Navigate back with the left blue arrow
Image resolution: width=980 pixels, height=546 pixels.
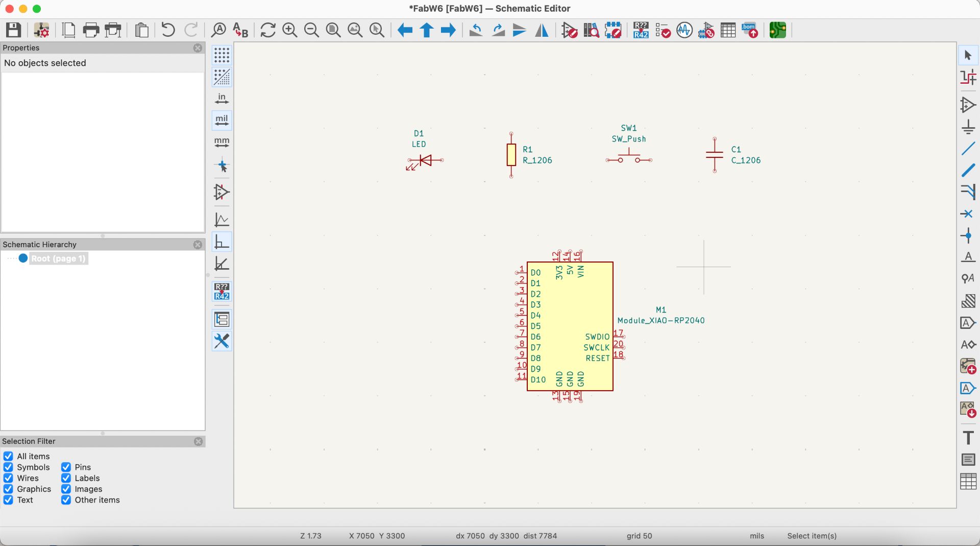click(x=405, y=30)
